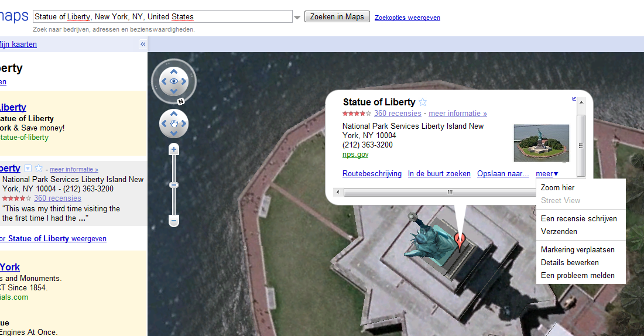Open meer informatie link in info bubble
Viewport: 644px width, 336px height.
(458, 114)
